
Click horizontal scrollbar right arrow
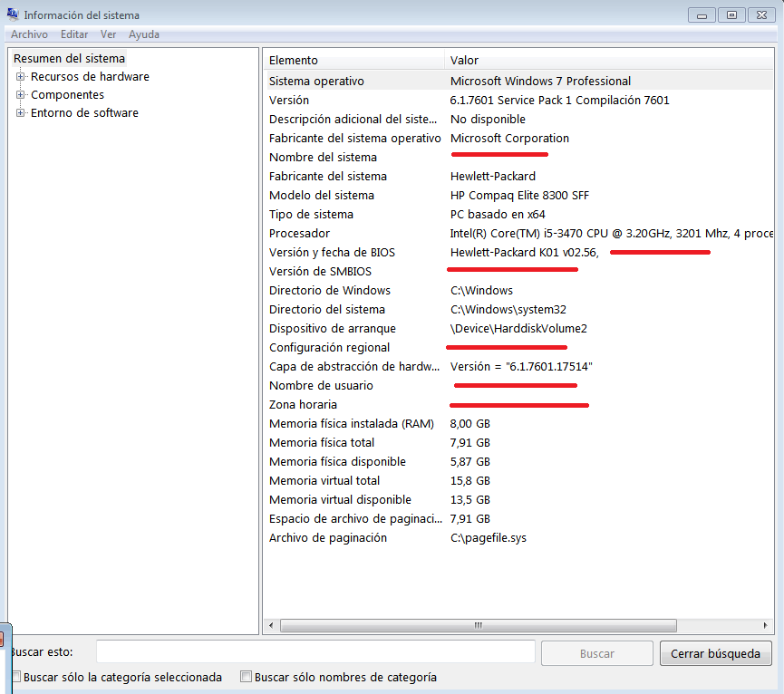click(x=766, y=625)
